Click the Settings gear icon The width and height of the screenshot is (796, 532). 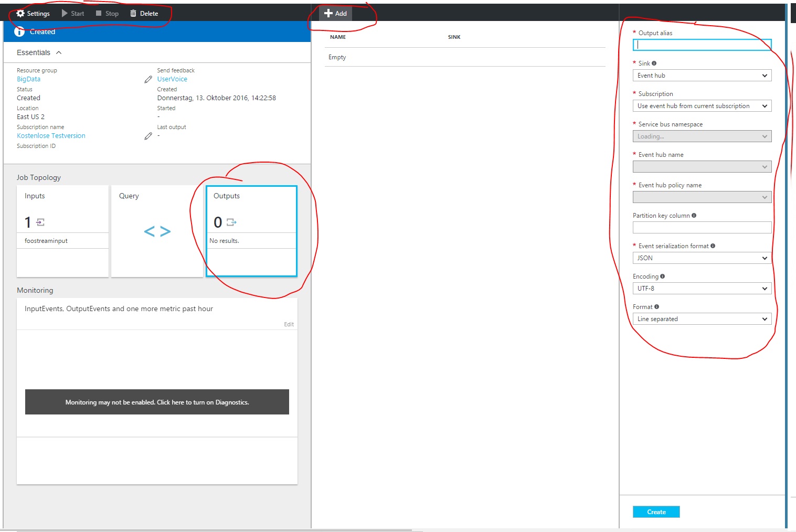[x=20, y=14]
